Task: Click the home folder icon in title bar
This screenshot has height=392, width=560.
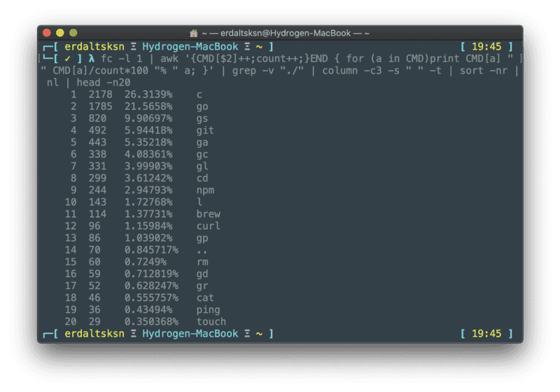Action: coord(194,33)
